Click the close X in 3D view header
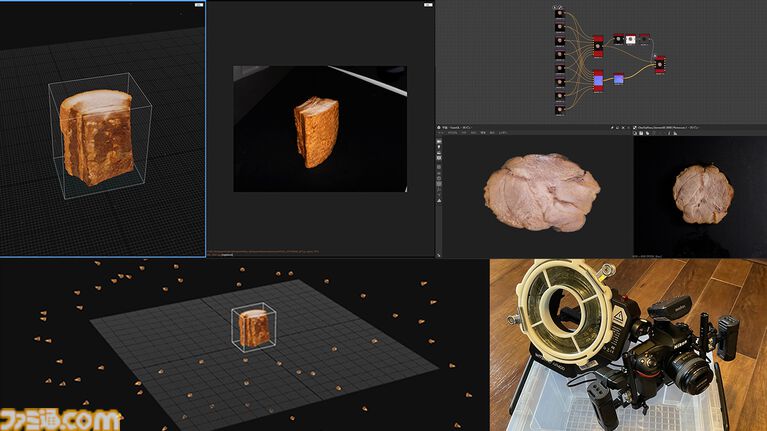The width and height of the screenshot is (767, 431). point(623,128)
